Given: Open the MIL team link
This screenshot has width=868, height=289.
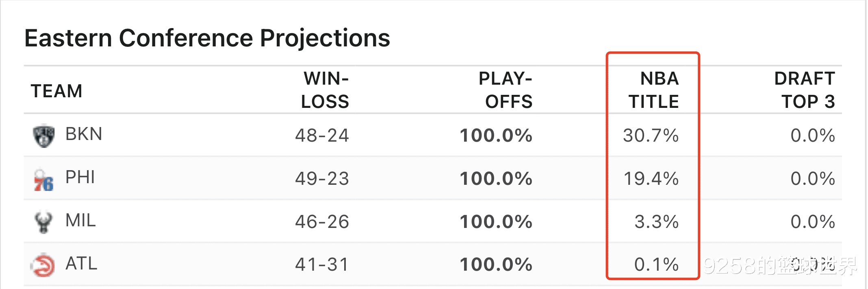Looking at the screenshot, I should [x=80, y=221].
